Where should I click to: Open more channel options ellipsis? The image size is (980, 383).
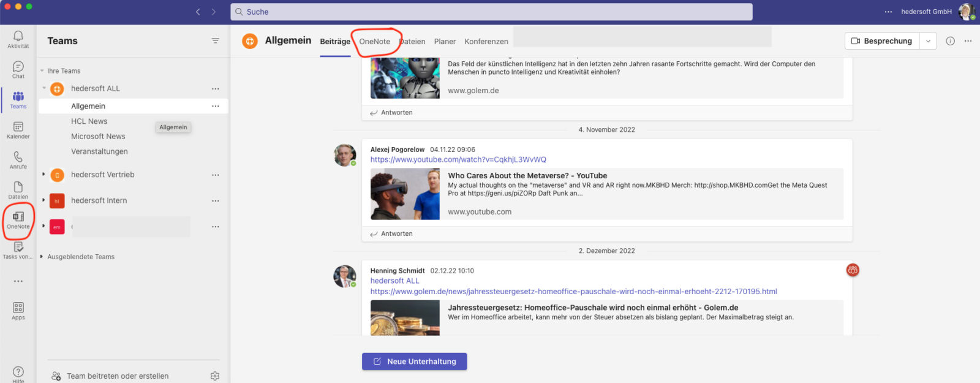(968, 41)
